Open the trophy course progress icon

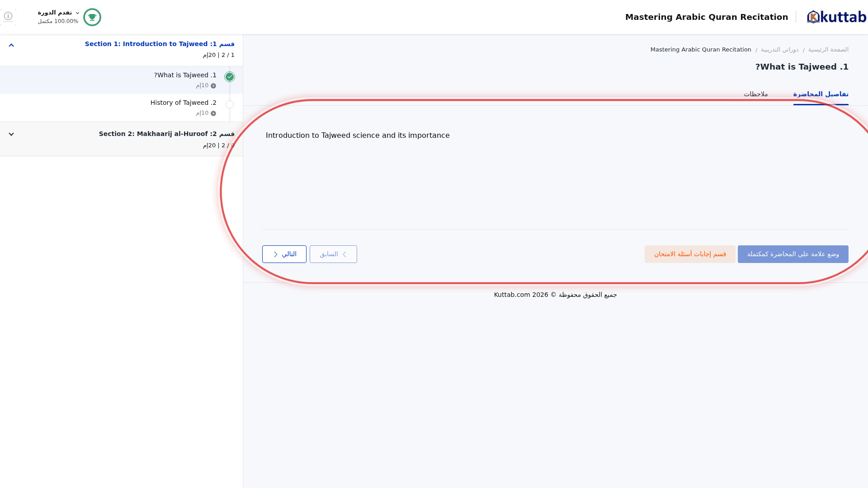92,17
